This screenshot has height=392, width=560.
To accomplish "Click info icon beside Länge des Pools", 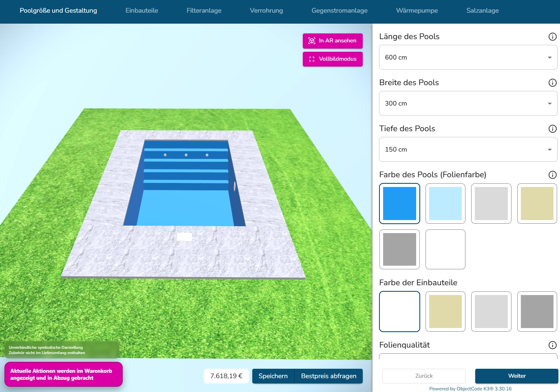I will 552,37.
